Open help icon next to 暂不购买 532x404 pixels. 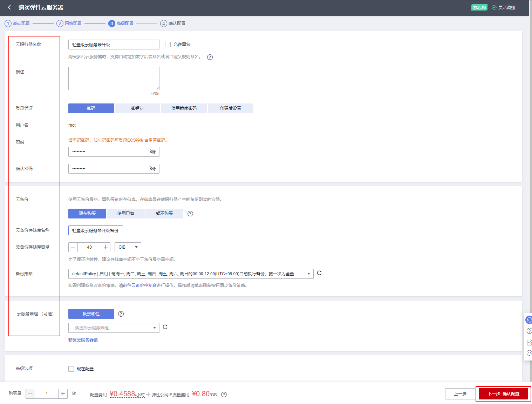click(190, 214)
